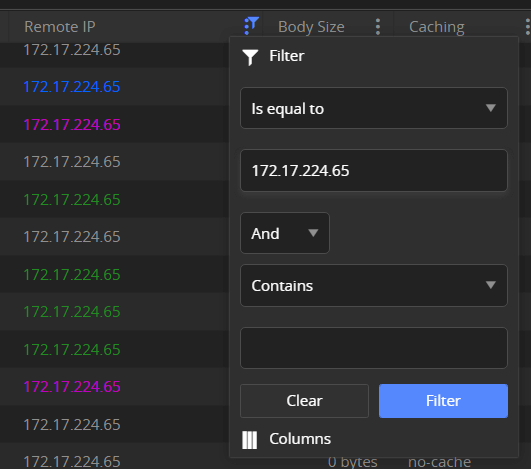This screenshot has width=531, height=469.
Task: Click the Clear button
Action: (x=304, y=401)
